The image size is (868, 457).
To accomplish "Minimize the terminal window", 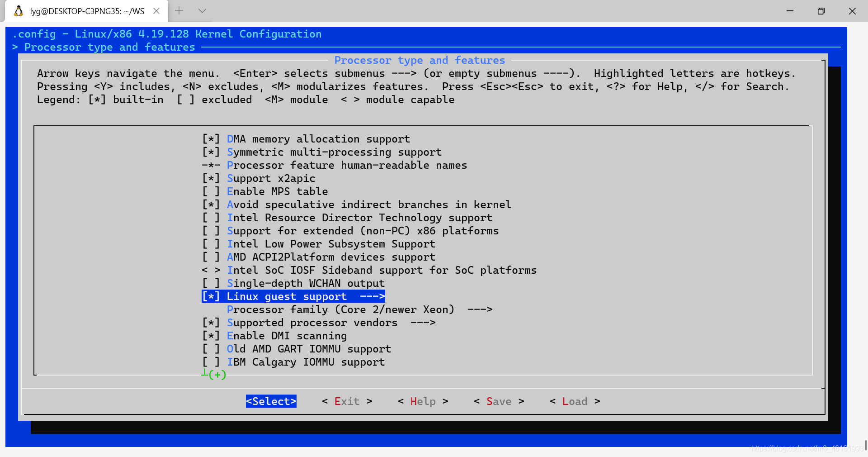I will 790,11.
